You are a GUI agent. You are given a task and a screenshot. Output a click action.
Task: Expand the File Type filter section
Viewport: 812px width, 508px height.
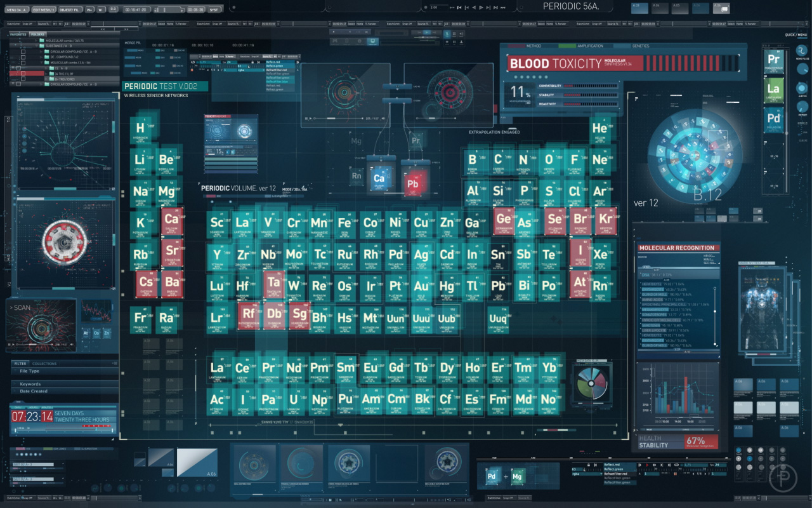(x=30, y=371)
